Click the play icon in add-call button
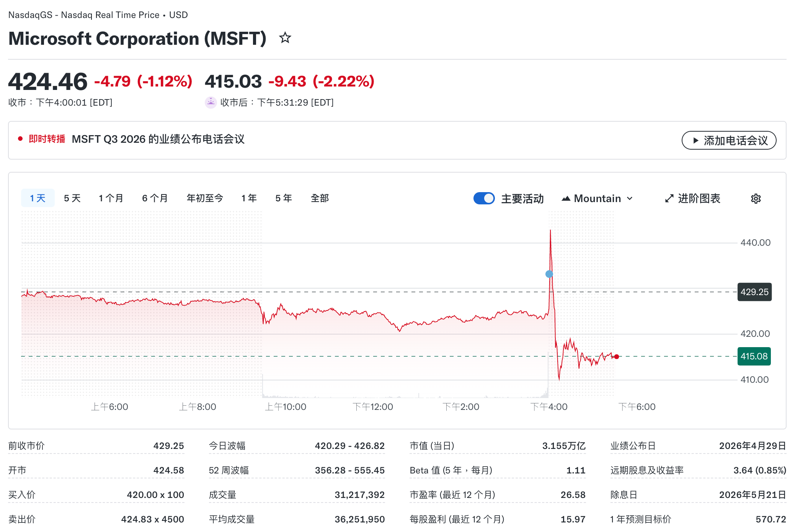 [x=696, y=140]
